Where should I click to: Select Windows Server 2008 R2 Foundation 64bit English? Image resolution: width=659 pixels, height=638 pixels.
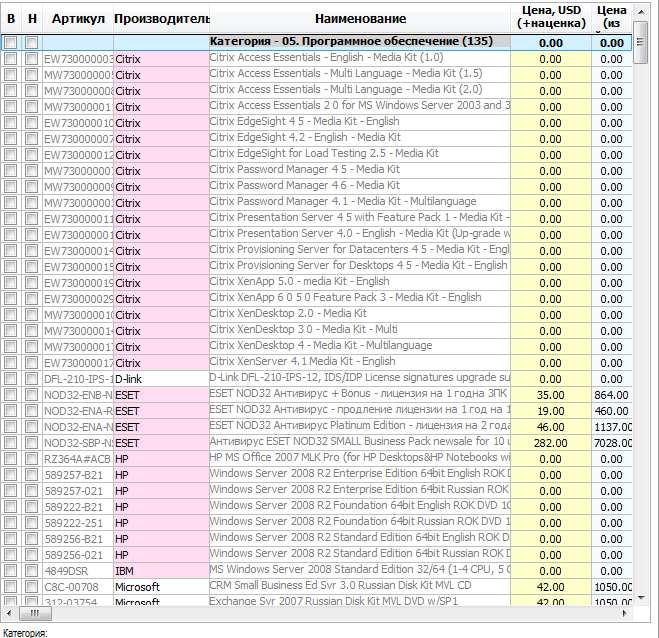point(360,505)
